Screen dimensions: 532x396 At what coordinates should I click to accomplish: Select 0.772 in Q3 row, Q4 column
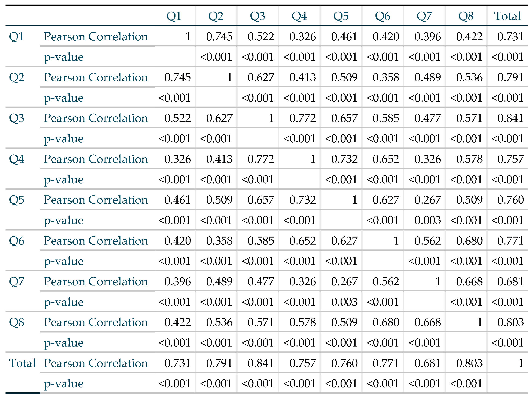[302, 118]
